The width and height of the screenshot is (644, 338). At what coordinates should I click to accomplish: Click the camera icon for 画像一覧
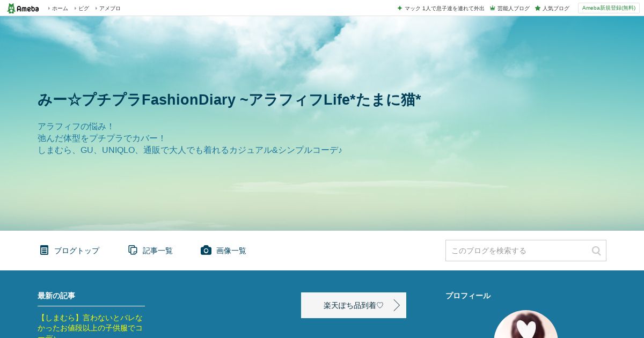tap(206, 250)
